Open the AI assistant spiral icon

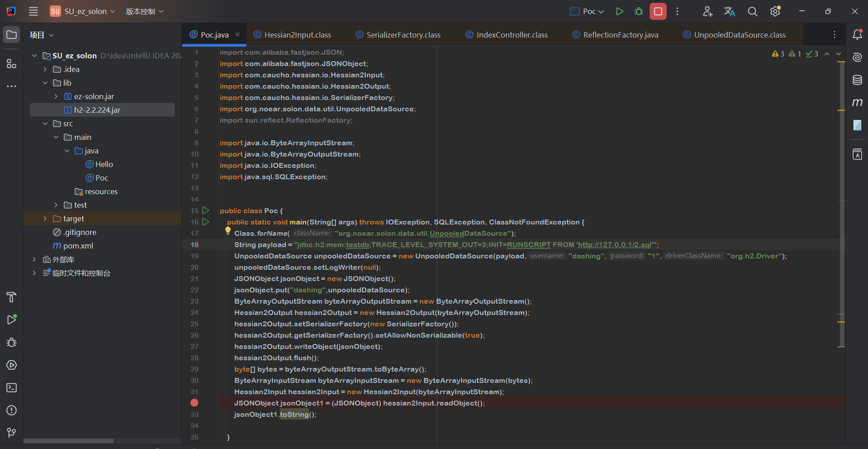pos(857,57)
